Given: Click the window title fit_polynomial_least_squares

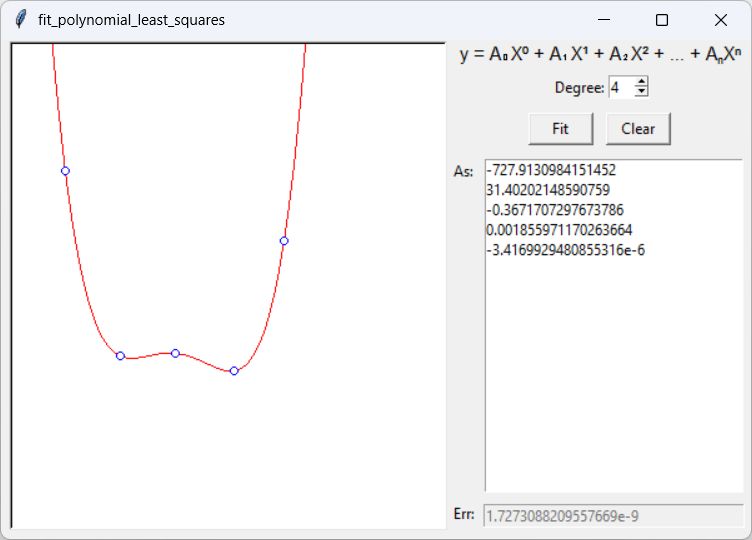Looking at the screenshot, I should point(131,20).
